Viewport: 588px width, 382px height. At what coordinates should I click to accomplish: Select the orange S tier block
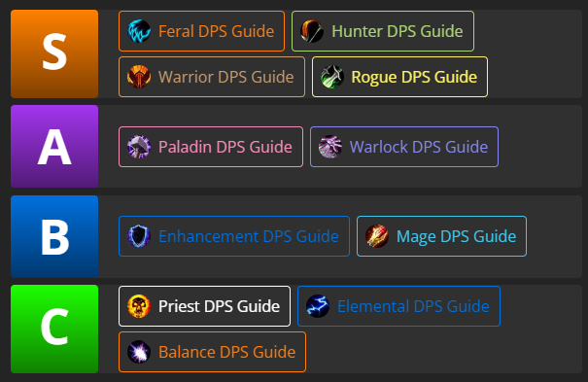54,54
